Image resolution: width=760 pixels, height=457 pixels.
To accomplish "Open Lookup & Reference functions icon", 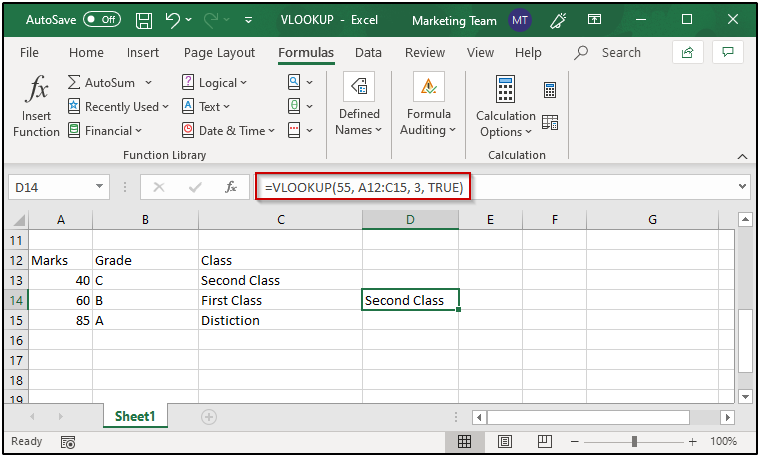I will point(294,82).
